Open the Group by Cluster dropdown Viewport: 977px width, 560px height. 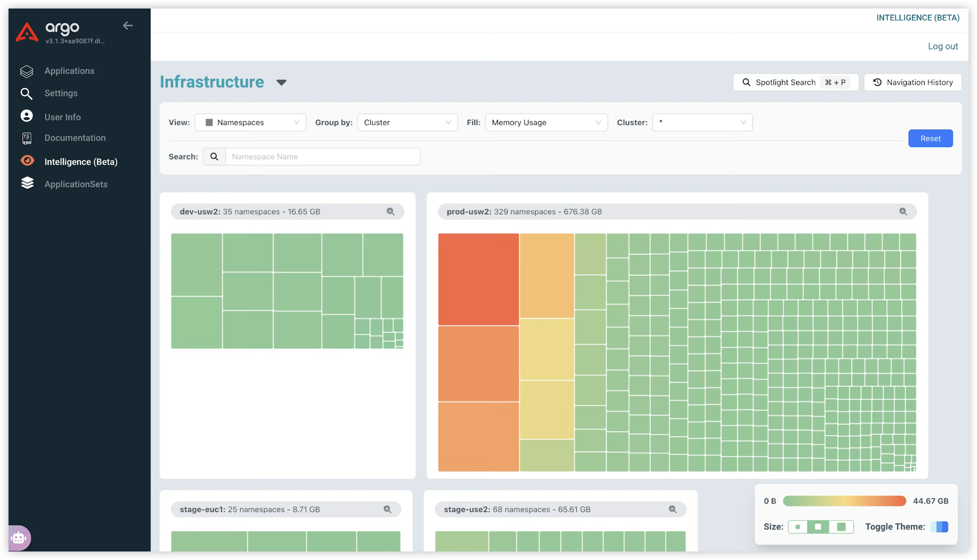coord(407,122)
